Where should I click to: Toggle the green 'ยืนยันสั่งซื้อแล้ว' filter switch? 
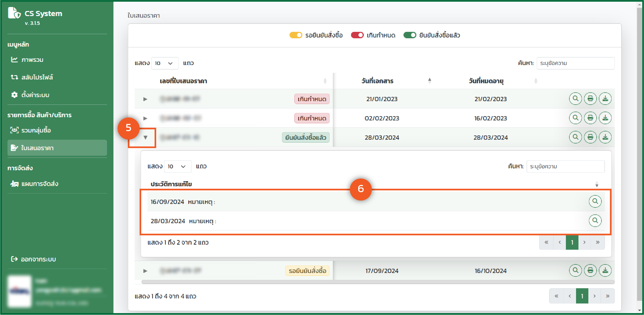click(x=410, y=35)
